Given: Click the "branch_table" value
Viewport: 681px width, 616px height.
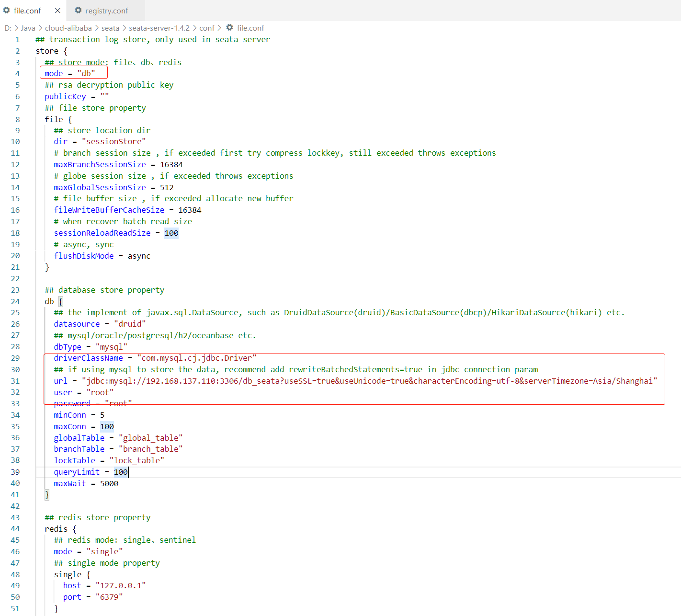Looking at the screenshot, I should click(x=151, y=449).
